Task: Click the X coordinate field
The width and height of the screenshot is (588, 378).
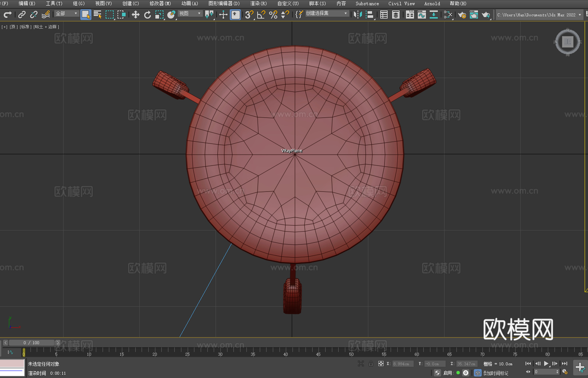Action: (x=403, y=364)
